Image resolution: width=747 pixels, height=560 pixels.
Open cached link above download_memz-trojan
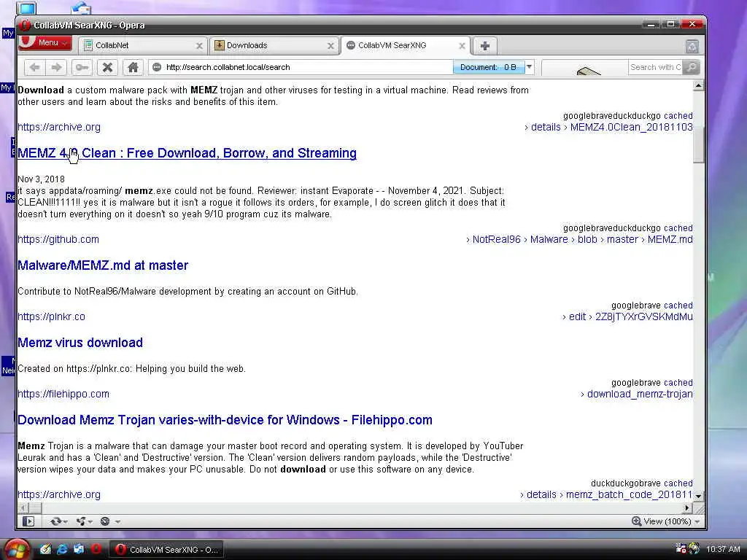pos(678,382)
